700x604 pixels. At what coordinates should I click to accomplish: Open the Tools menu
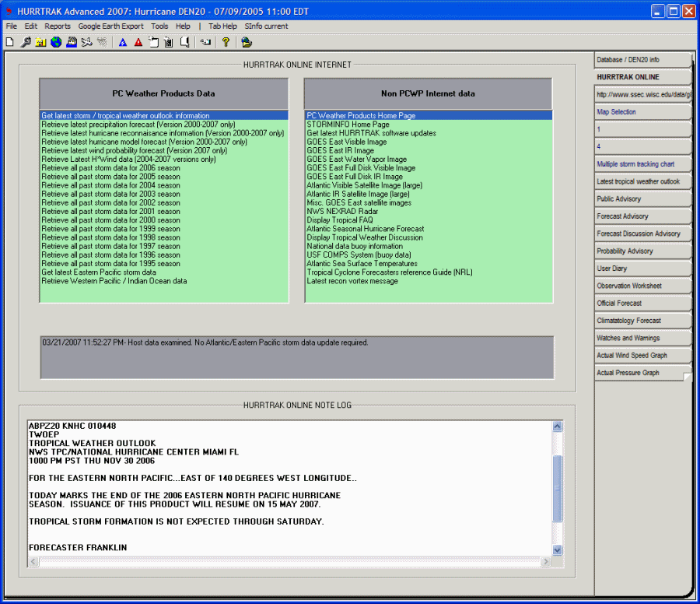pyautogui.click(x=159, y=26)
